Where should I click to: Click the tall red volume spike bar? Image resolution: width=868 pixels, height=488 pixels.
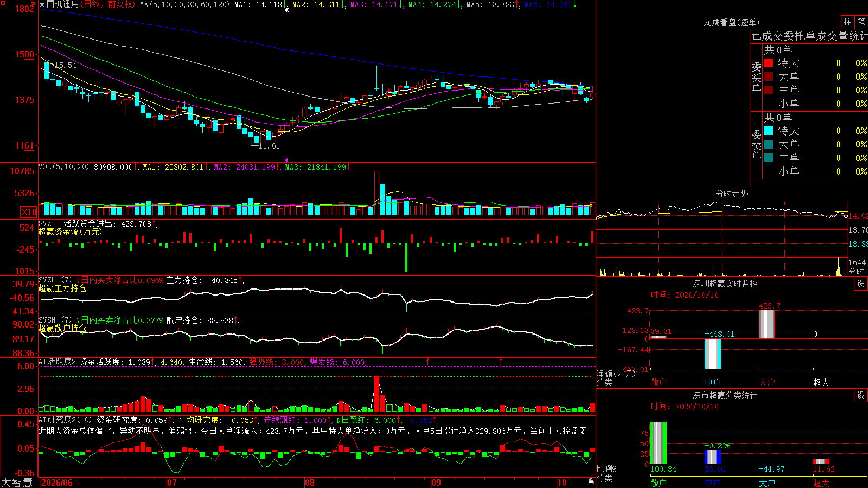click(x=376, y=194)
